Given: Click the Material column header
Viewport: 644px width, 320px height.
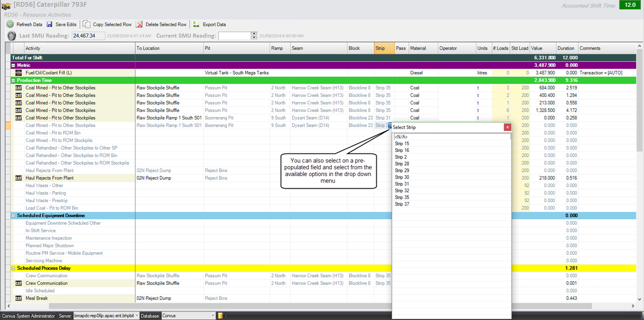Looking at the screenshot, I should [423, 48].
